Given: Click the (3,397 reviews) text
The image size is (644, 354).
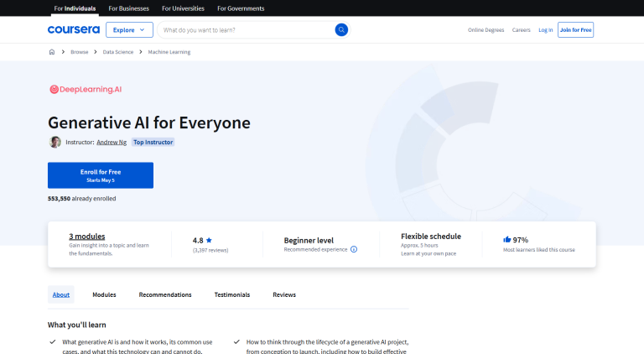Looking at the screenshot, I should (210, 250).
